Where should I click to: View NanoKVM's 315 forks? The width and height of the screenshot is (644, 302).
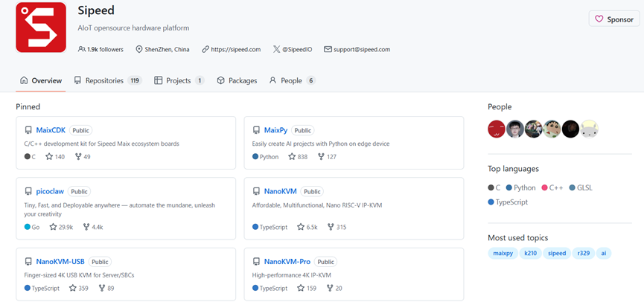[337, 227]
